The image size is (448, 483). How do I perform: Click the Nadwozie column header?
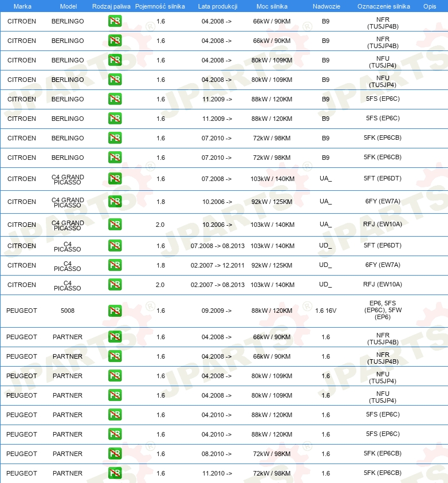click(x=327, y=6)
